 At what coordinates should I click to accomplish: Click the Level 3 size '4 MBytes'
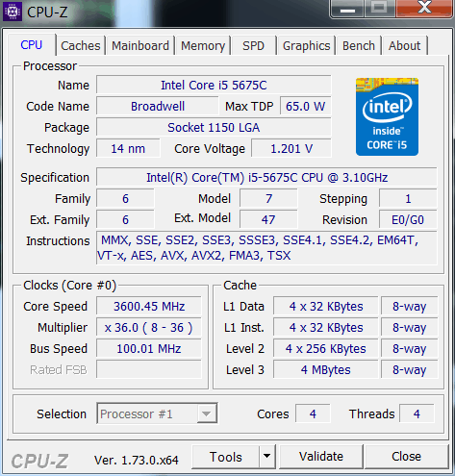(x=326, y=370)
